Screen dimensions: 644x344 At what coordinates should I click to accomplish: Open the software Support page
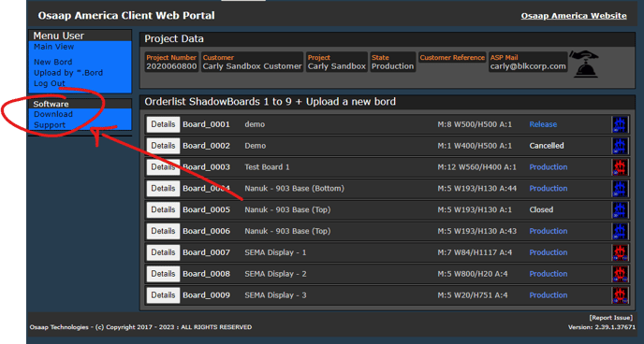(50, 125)
